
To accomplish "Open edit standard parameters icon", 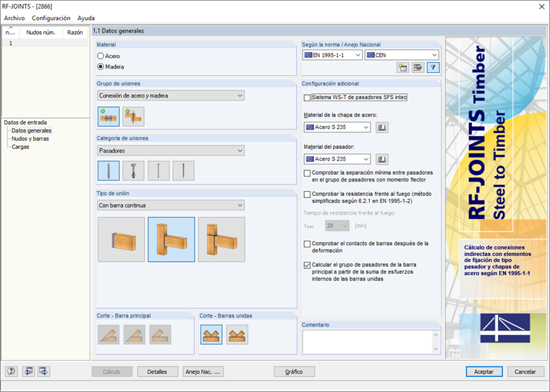I will point(418,68).
